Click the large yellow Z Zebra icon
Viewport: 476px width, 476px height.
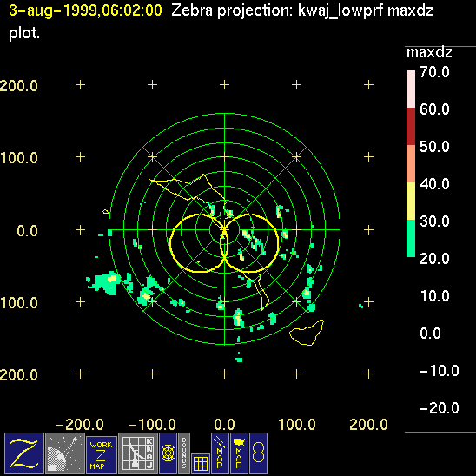[x=24, y=453]
